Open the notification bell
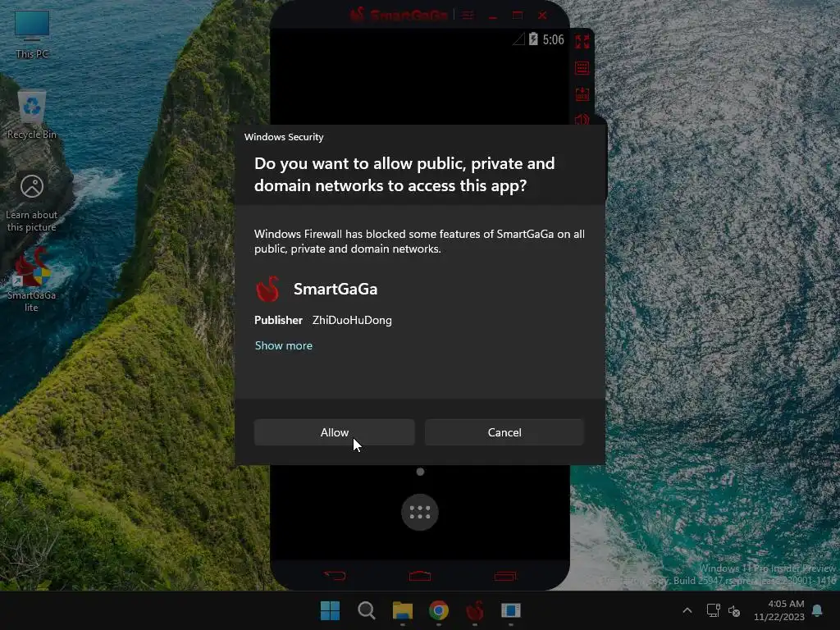 coord(818,610)
